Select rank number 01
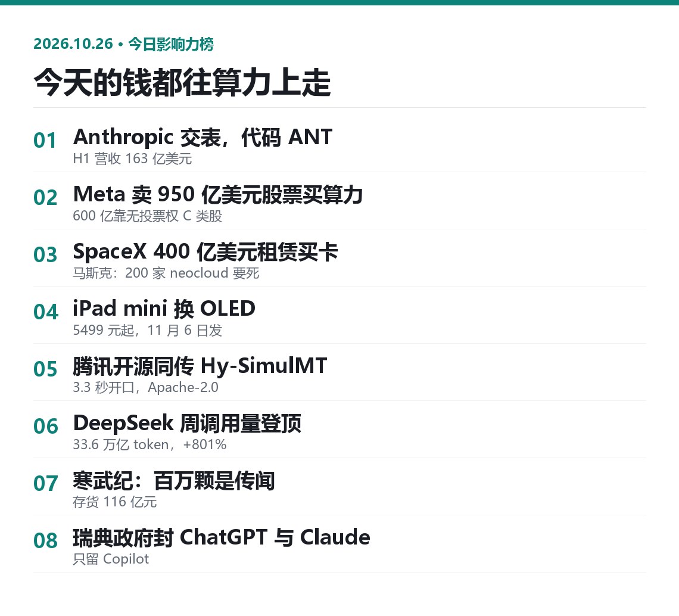This screenshot has height=616, width=679. [x=45, y=141]
